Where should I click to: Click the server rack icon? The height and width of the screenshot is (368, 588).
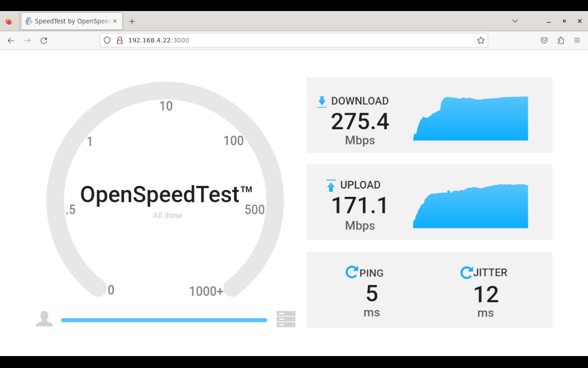click(x=286, y=319)
